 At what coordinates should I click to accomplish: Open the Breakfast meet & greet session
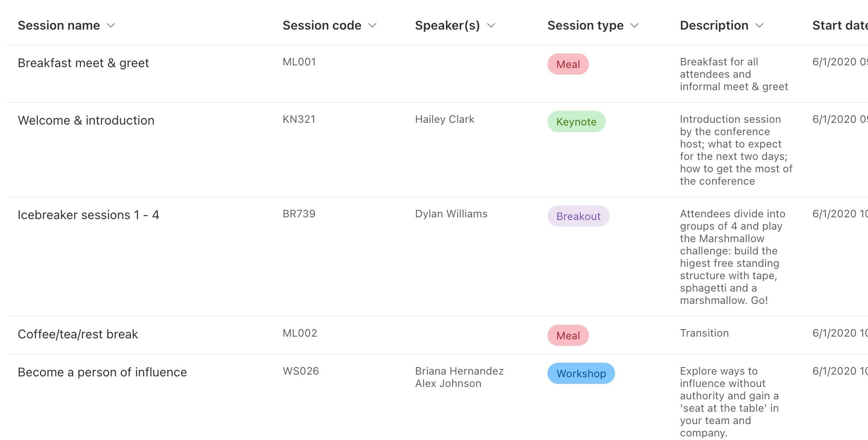pos(83,63)
